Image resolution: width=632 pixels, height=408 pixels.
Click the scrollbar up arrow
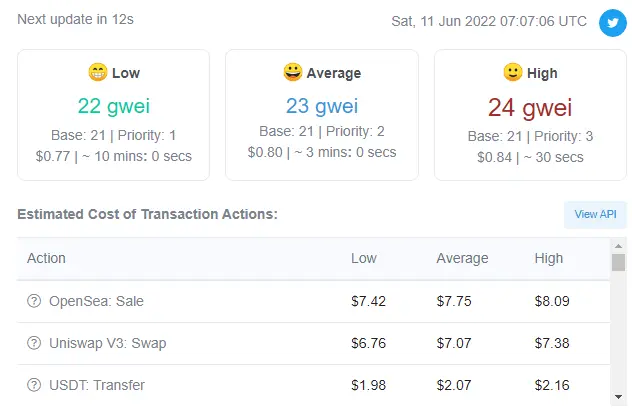(x=618, y=246)
